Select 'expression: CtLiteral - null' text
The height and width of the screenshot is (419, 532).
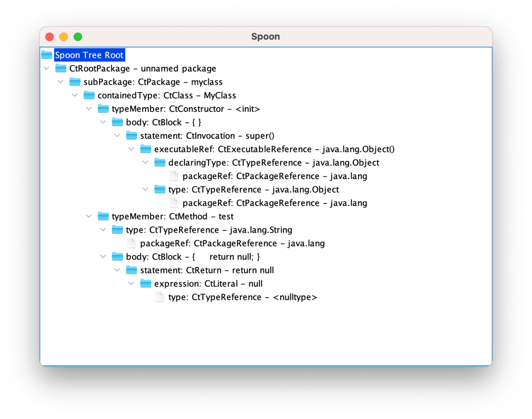[x=208, y=284]
